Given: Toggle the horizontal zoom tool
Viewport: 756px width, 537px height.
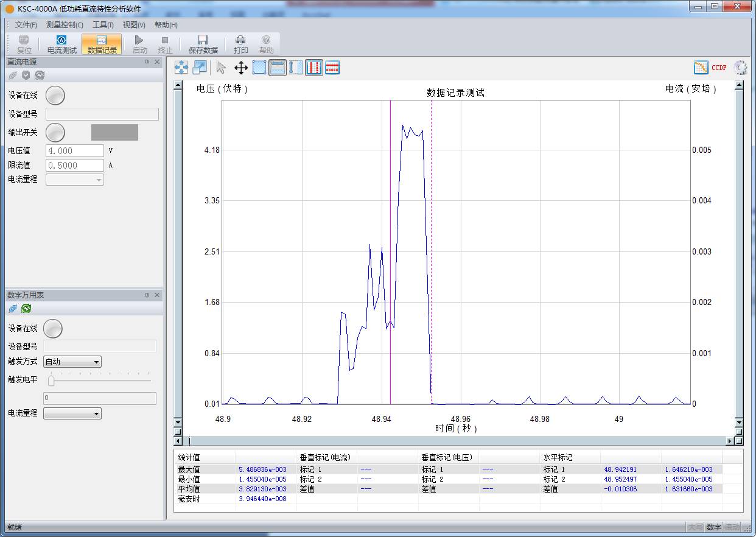Looking at the screenshot, I should (278, 68).
